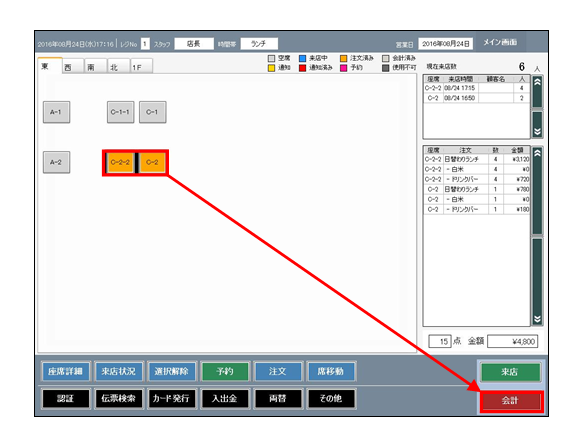
Task: Click the item count field showing 15
Action: pos(440,341)
